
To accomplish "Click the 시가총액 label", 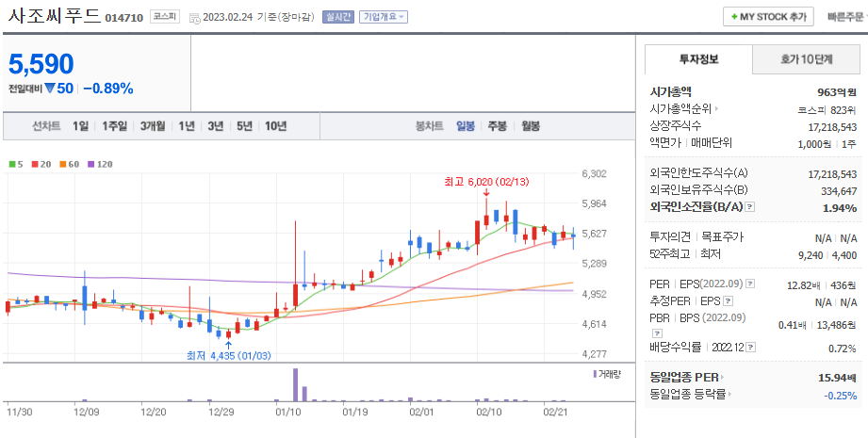I will pyautogui.click(x=671, y=91).
